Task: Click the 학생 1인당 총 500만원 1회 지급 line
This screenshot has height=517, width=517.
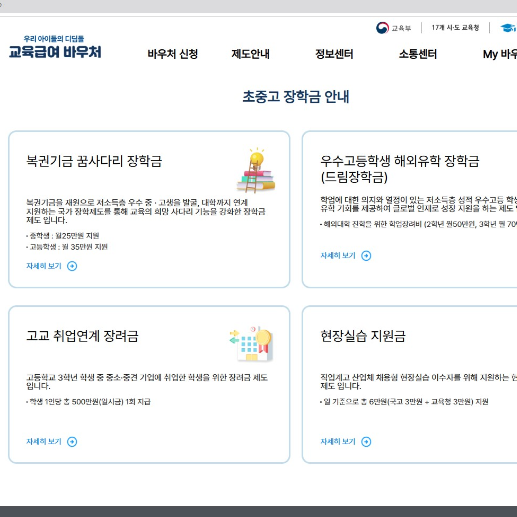Action: [88, 402]
